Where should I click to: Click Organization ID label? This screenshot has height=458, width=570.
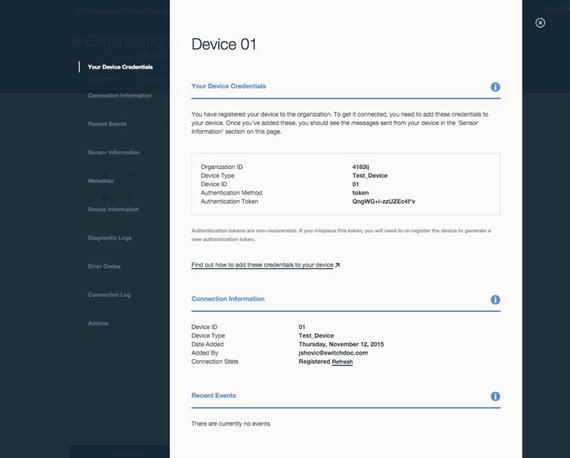221,167
